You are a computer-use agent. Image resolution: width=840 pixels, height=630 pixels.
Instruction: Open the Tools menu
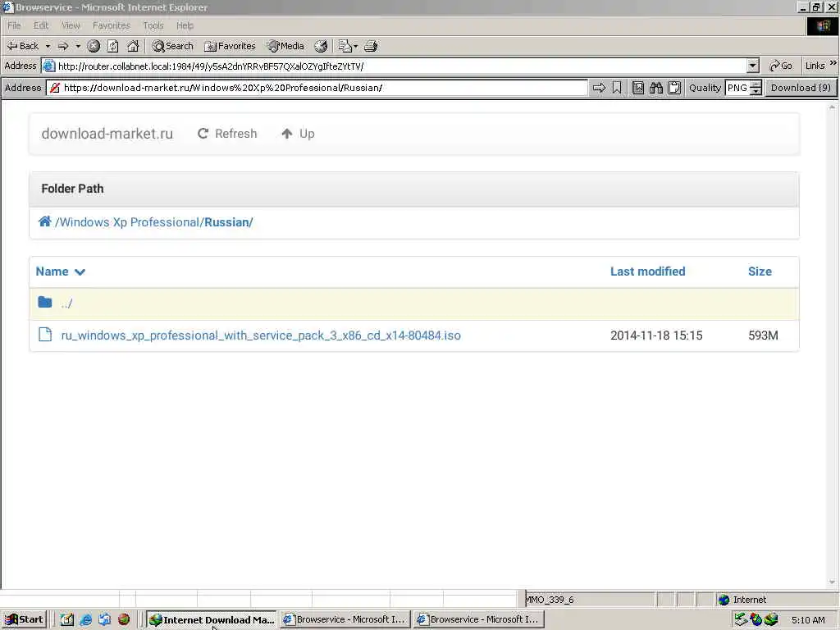(x=153, y=25)
